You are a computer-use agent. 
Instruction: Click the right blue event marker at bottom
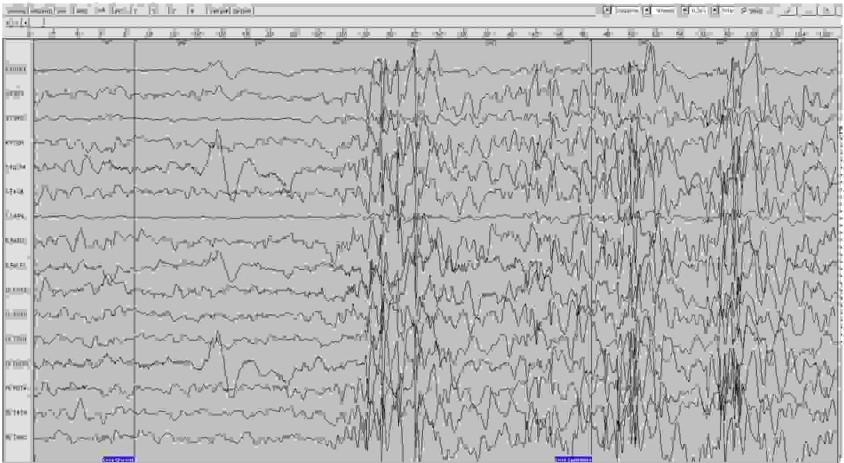(572, 459)
